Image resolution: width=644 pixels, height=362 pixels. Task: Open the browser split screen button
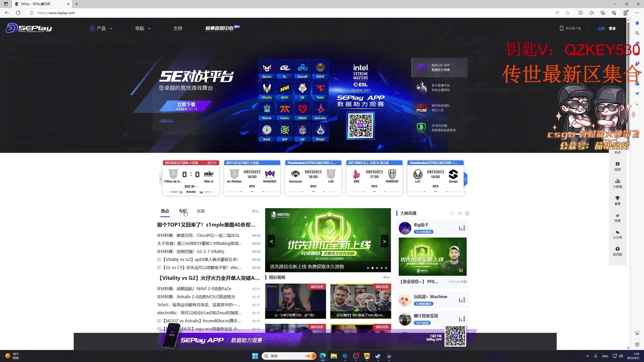(581, 13)
